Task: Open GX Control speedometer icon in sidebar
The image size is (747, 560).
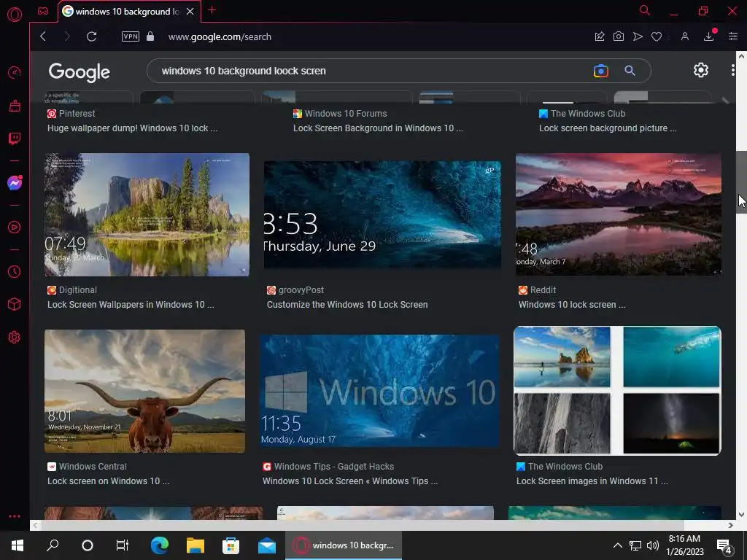Action: [x=15, y=72]
